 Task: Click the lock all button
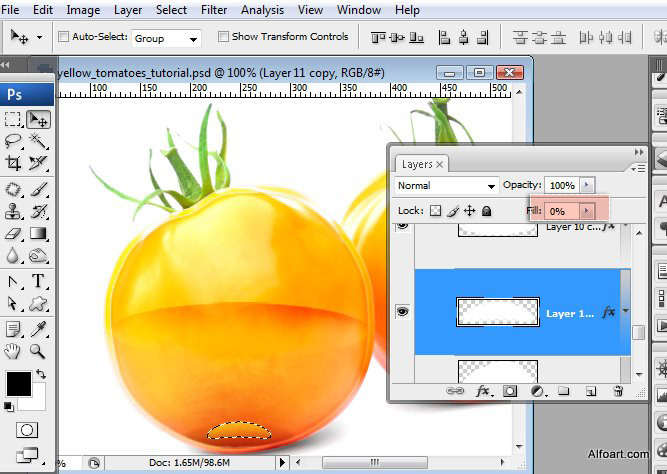[x=487, y=211]
